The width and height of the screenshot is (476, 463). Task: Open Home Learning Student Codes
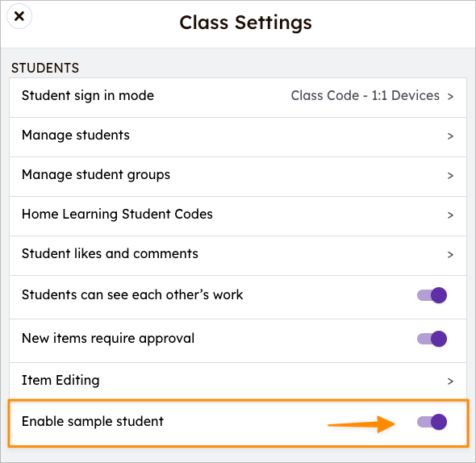click(x=238, y=216)
